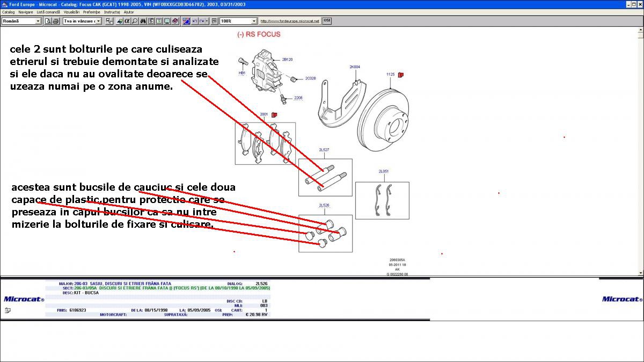Click the index page toolbar icon
Screen dimensions: 644x362
151,21
